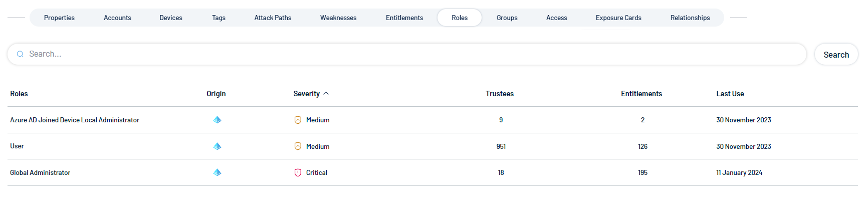868x199 pixels.
Task: Click Critical severity shield icon for Global Administrator
Action: pyautogui.click(x=298, y=172)
